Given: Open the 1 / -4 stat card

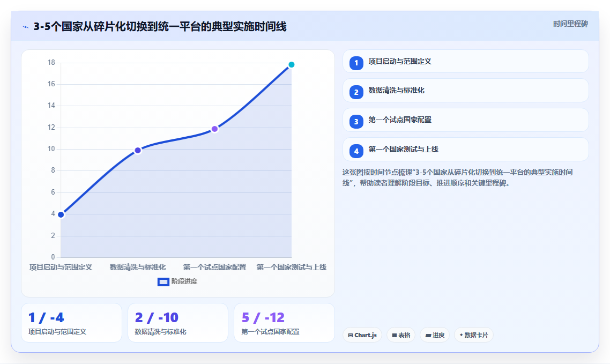Looking at the screenshot, I should pyautogui.click(x=72, y=323).
